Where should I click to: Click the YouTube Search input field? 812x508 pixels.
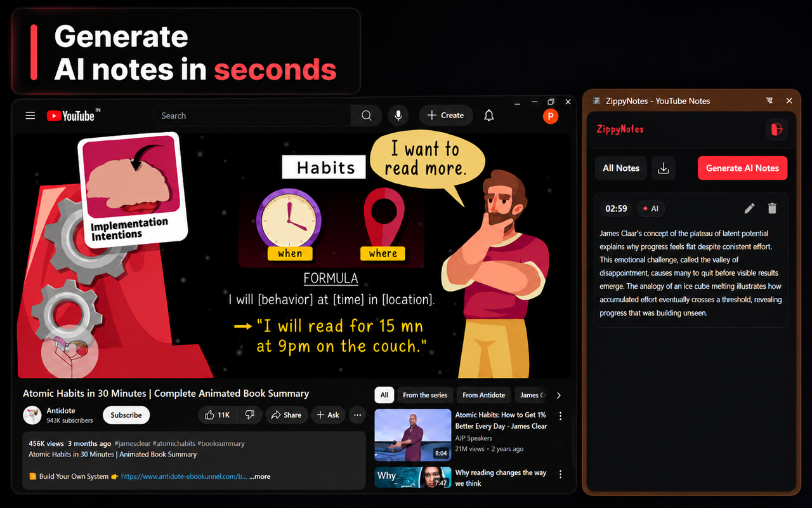pos(252,116)
